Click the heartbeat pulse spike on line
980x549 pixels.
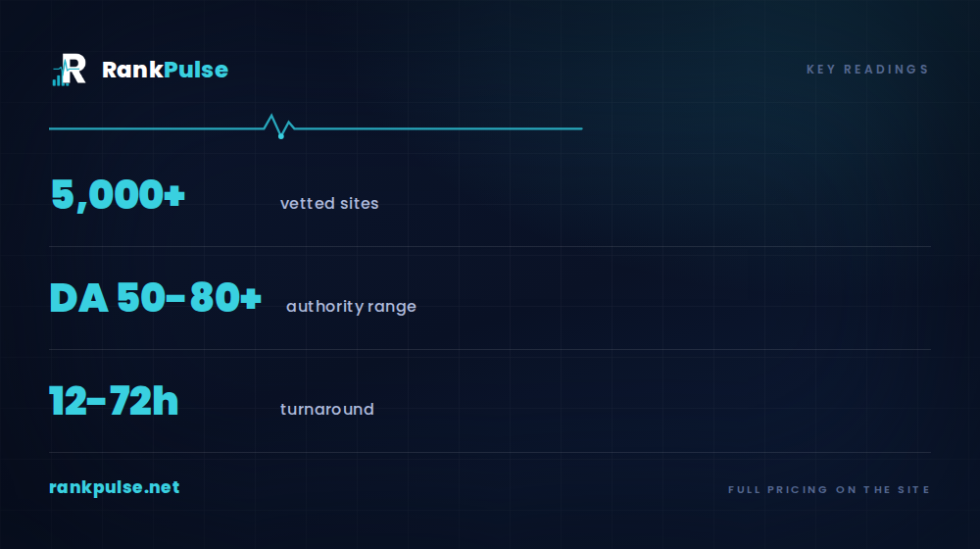278,125
